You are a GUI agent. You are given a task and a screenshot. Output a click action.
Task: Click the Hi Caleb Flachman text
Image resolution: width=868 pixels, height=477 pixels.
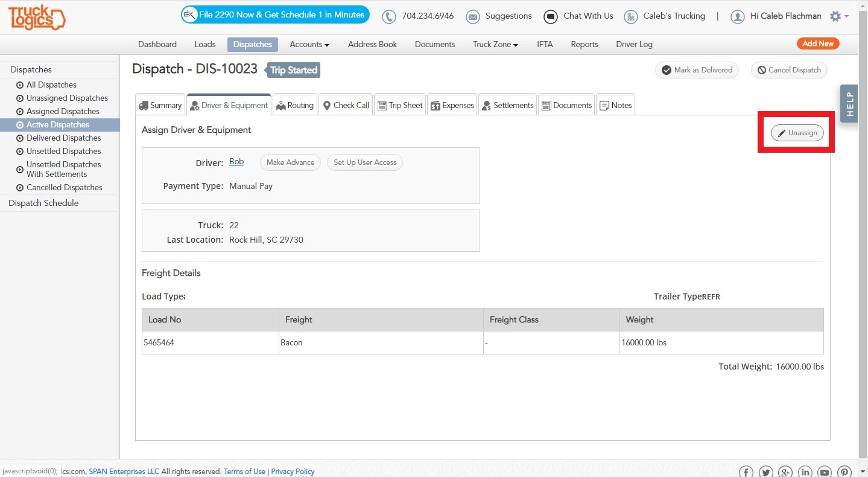[785, 16]
